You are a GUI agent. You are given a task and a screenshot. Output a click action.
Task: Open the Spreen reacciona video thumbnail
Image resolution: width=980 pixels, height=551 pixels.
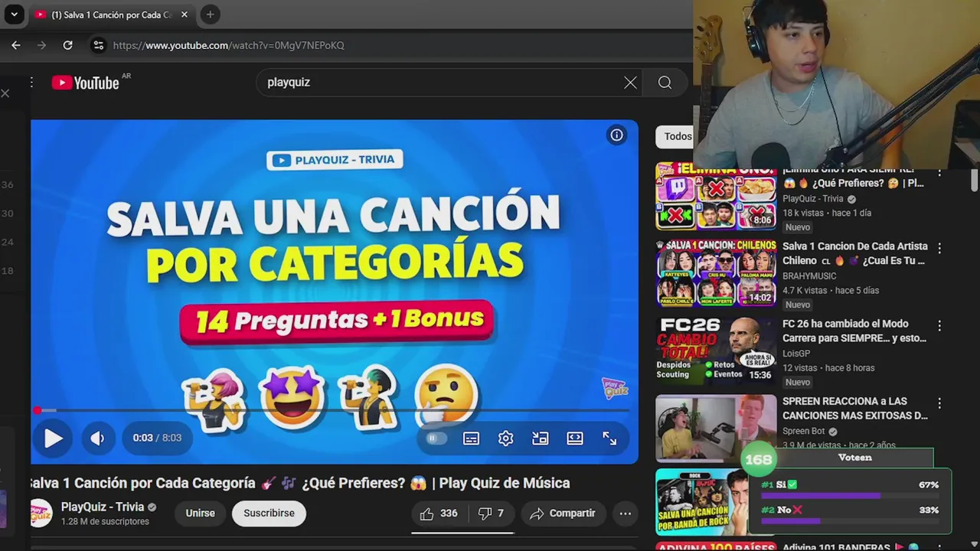coord(716,428)
